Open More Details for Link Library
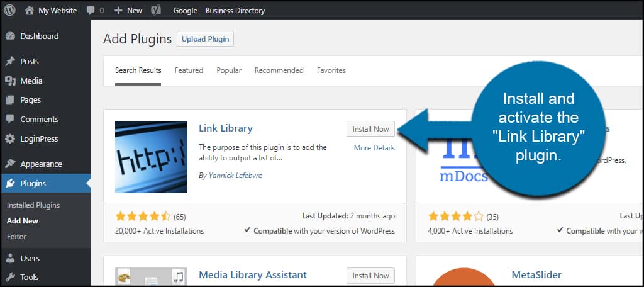 (x=375, y=148)
